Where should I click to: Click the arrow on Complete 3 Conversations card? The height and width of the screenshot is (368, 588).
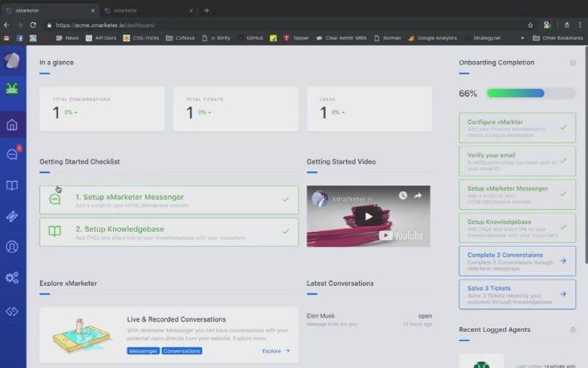[x=563, y=261]
